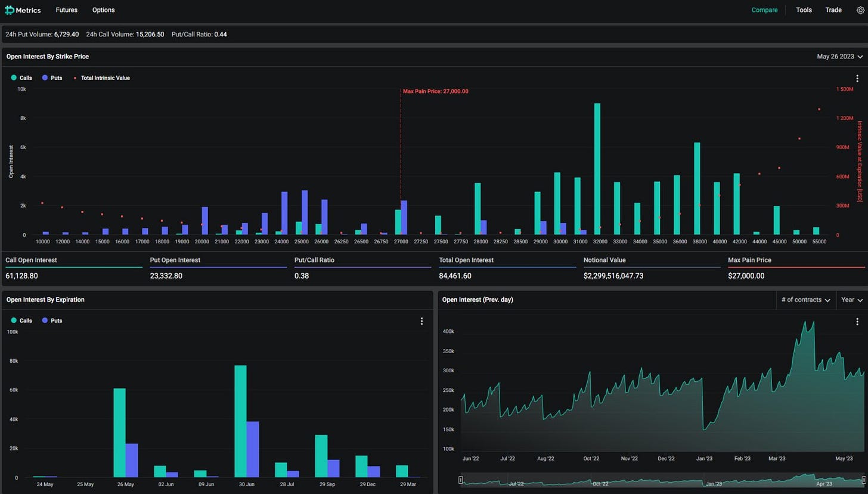Screen dimensions: 868x494
Task: Click the 24h Put Volume value 6,729.40
Action: point(66,35)
